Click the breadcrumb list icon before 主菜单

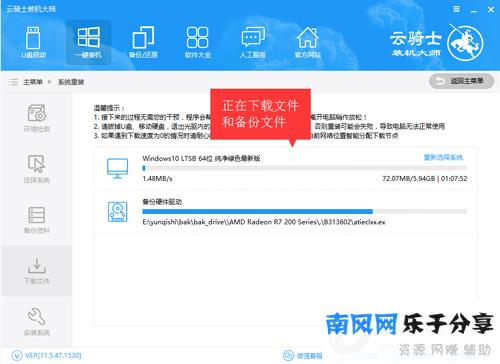pyautogui.click(x=13, y=82)
